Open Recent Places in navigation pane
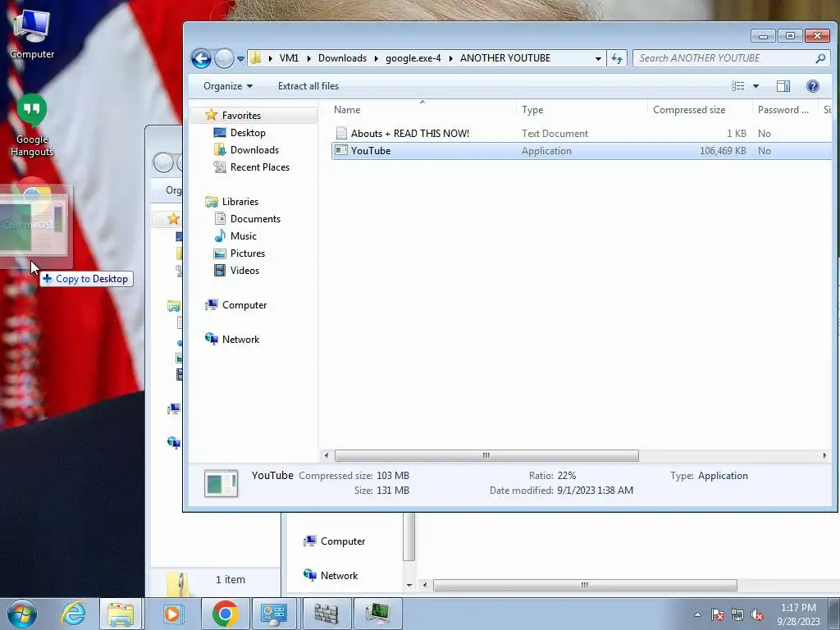Image resolution: width=840 pixels, height=630 pixels. click(260, 167)
